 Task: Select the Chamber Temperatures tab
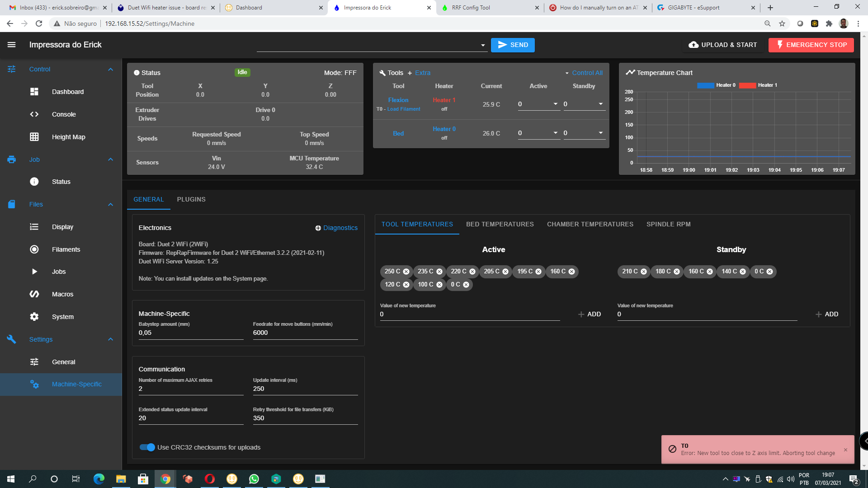pos(590,224)
